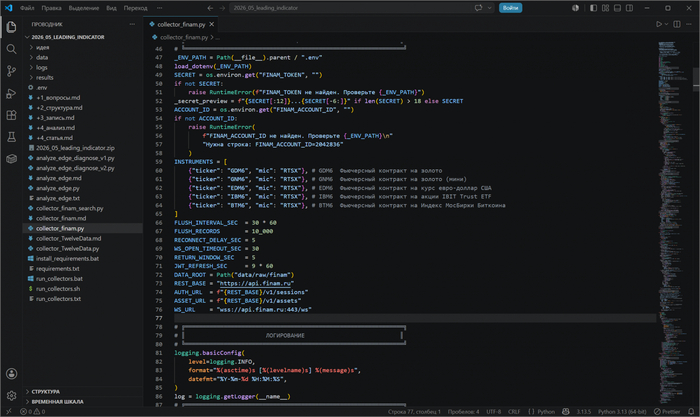700x417 pixels.
Task: Open requirements.txt in Explorer
Action: tap(57, 268)
